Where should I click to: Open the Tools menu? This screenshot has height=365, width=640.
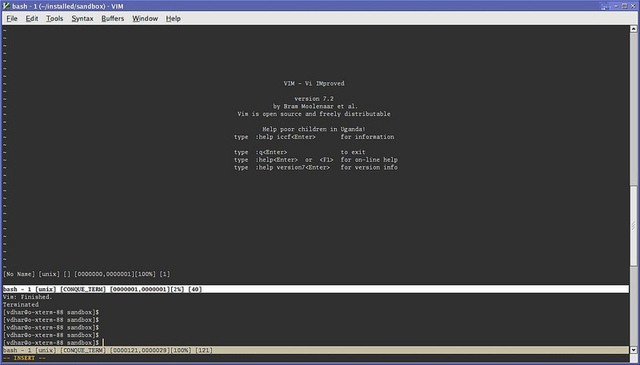coord(54,18)
